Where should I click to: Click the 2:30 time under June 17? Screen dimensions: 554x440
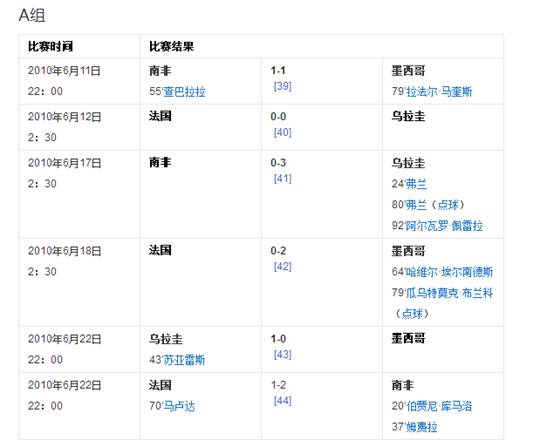tap(42, 183)
